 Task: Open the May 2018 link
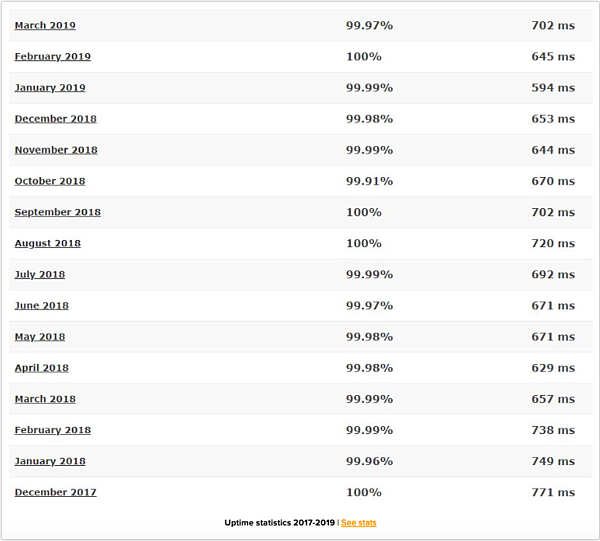point(40,337)
